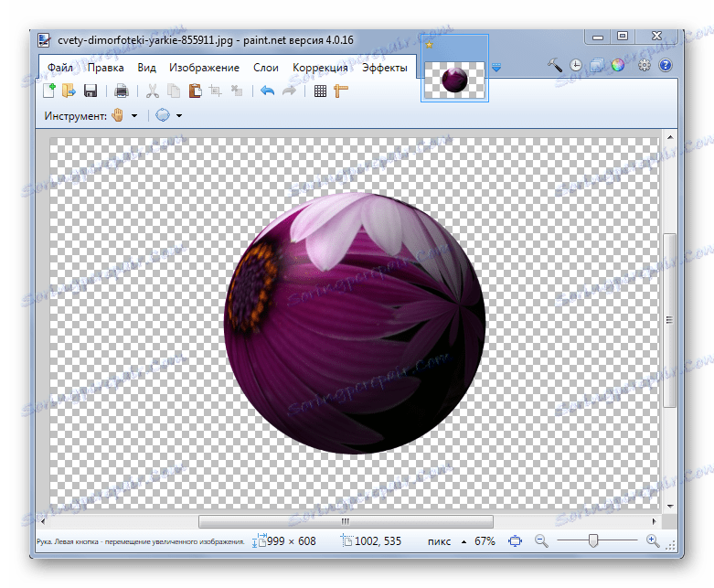
Task: Open a file with the Open icon
Action: click(69, 91)
